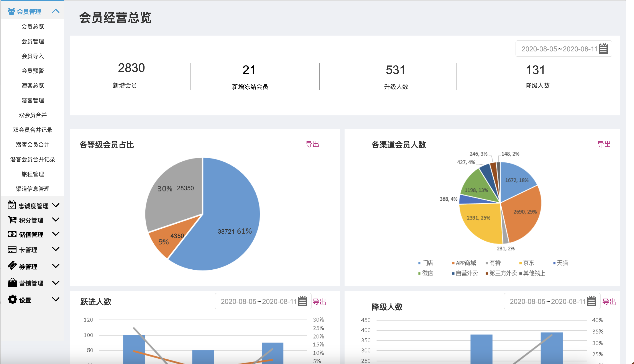Click 其他线上 legend entry

(x=532, y=273)
